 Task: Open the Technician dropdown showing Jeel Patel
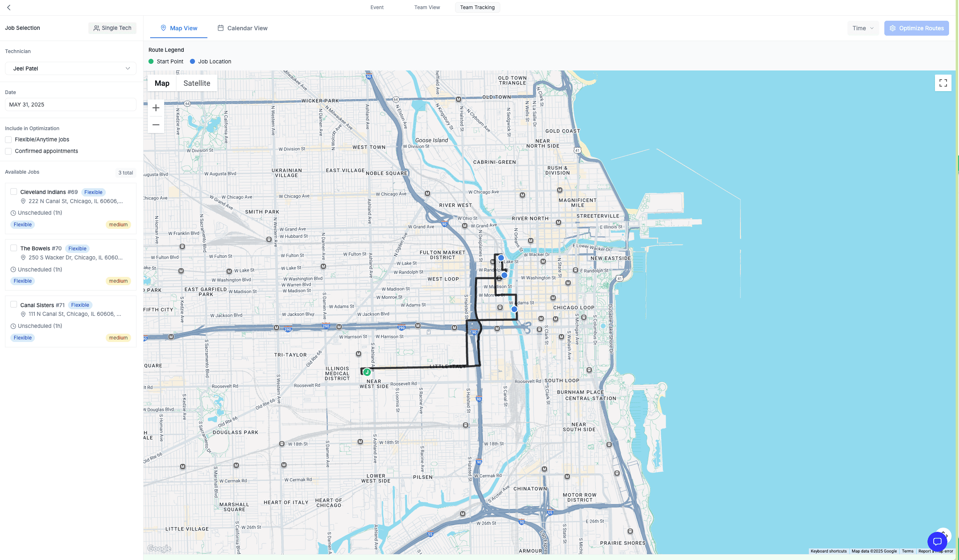click(x=70, y=68)
